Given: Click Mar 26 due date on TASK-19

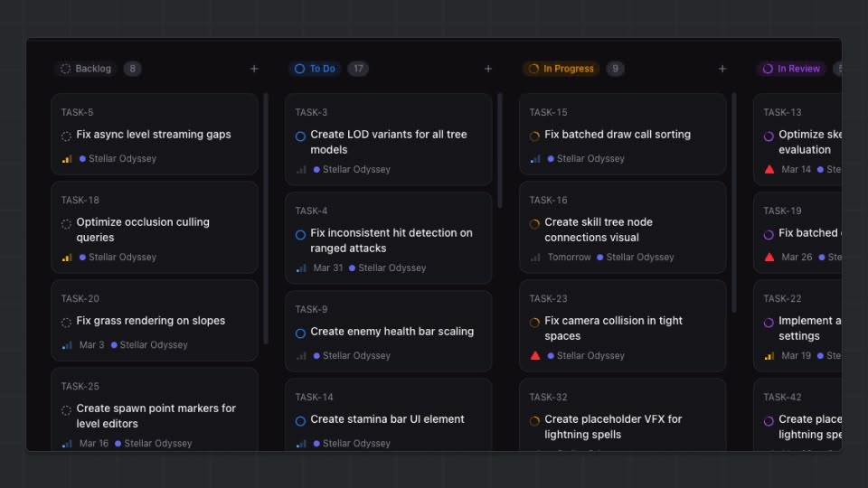Looking at the screenshot, I should point(797,257).
